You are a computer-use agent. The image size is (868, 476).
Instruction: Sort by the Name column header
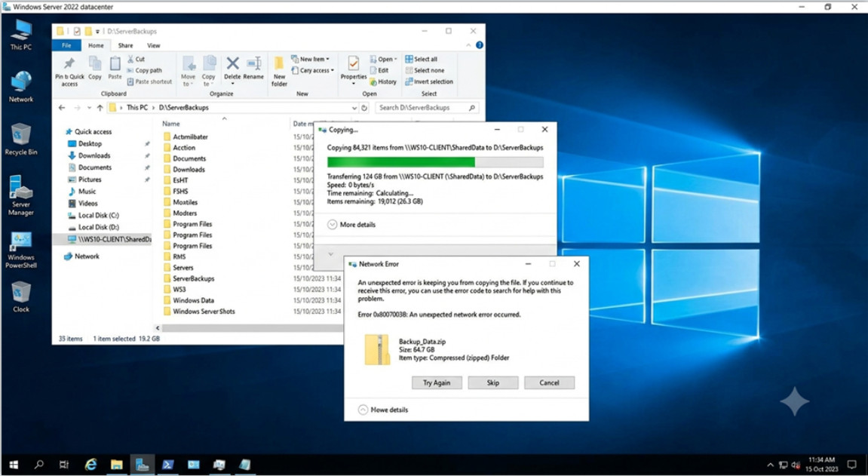(171, 124)
